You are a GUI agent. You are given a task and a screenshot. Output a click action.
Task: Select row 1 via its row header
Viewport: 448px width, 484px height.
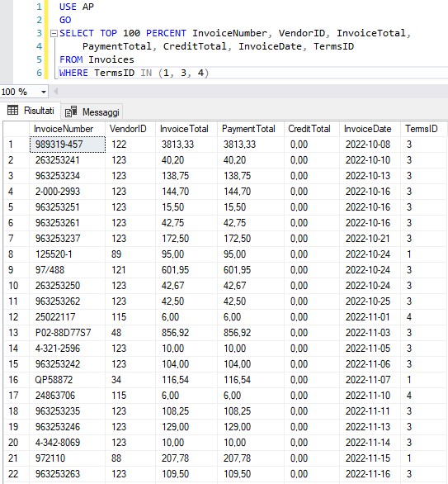pos(17,145)
